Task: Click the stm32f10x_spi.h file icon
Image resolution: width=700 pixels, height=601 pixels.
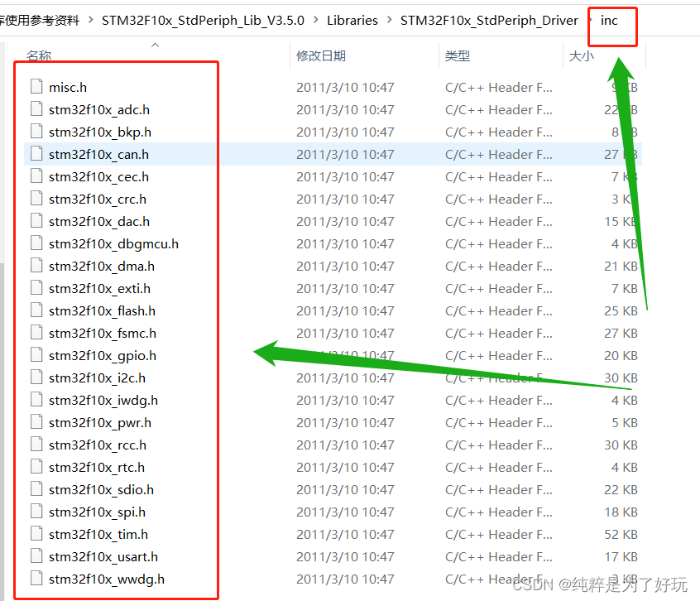Action: tap(36, 511)
